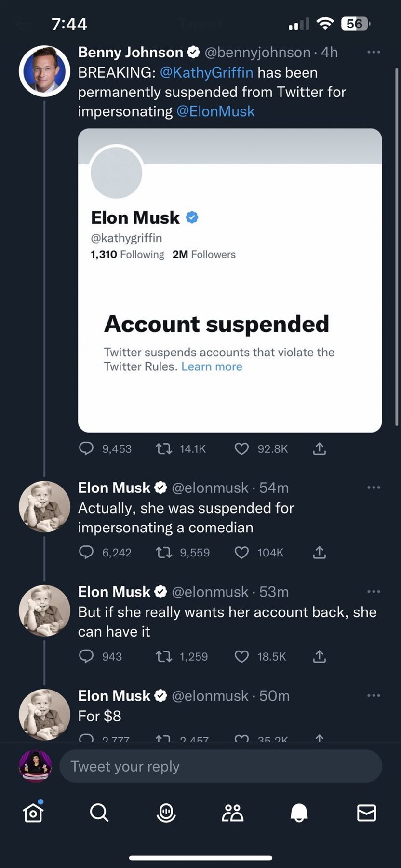The image size is (401, 868).
Task: Tap the @KathyGriffin mention link
Action: pos(206,72)
